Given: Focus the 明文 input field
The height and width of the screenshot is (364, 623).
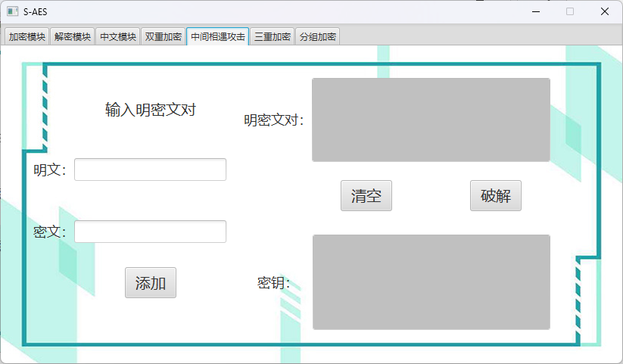Looking at the screenshot, I should 150,170.
